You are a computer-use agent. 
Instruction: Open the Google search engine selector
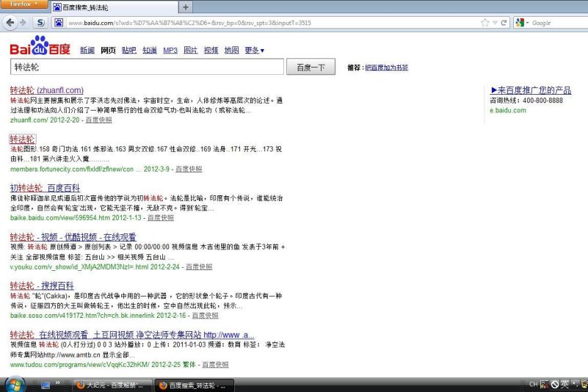click(x=522, y=23)
